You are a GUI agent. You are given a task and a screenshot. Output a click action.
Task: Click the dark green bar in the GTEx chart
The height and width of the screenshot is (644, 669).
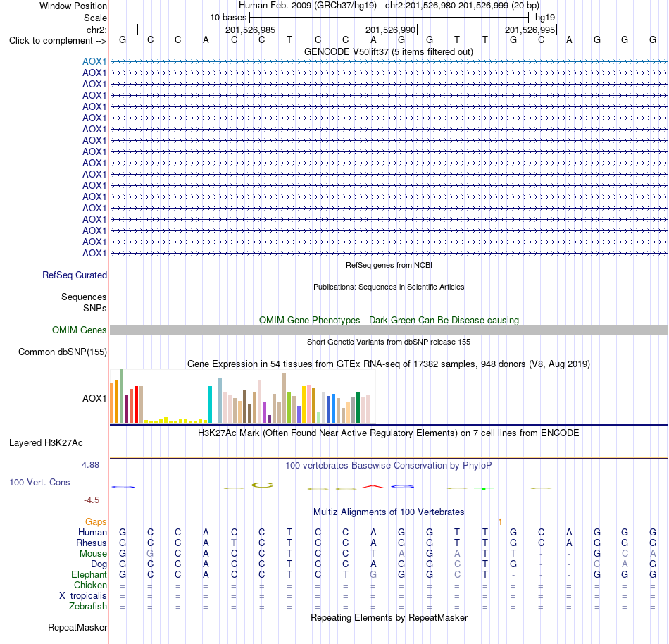(358, 408)
